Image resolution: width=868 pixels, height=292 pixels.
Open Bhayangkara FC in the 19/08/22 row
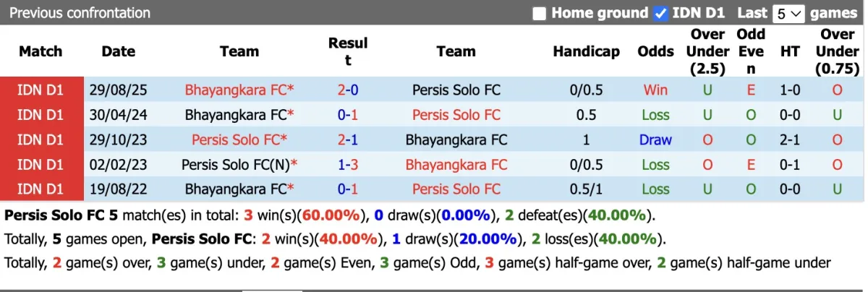236,189
